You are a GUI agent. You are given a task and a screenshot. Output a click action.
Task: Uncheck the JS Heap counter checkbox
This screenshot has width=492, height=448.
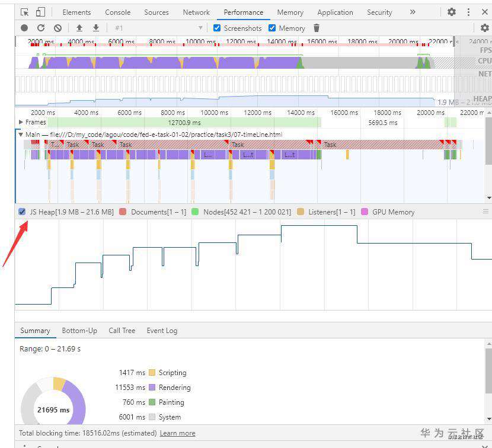(x=22, y=212)
